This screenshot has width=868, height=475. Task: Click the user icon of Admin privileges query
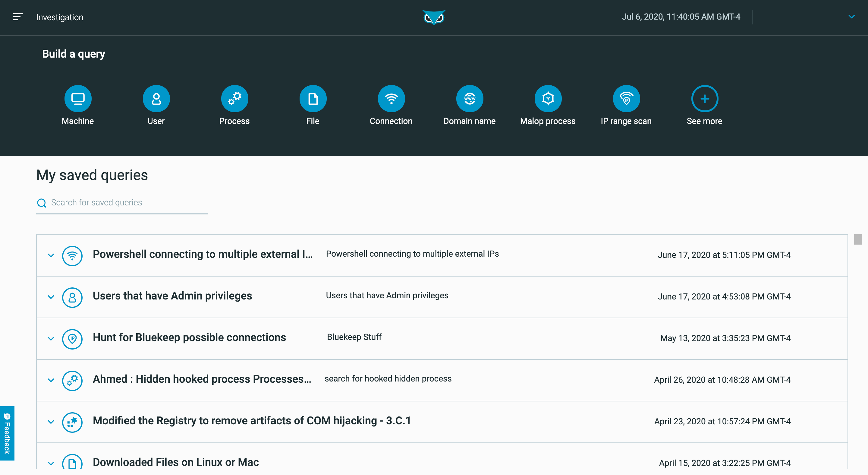(72, 297)
